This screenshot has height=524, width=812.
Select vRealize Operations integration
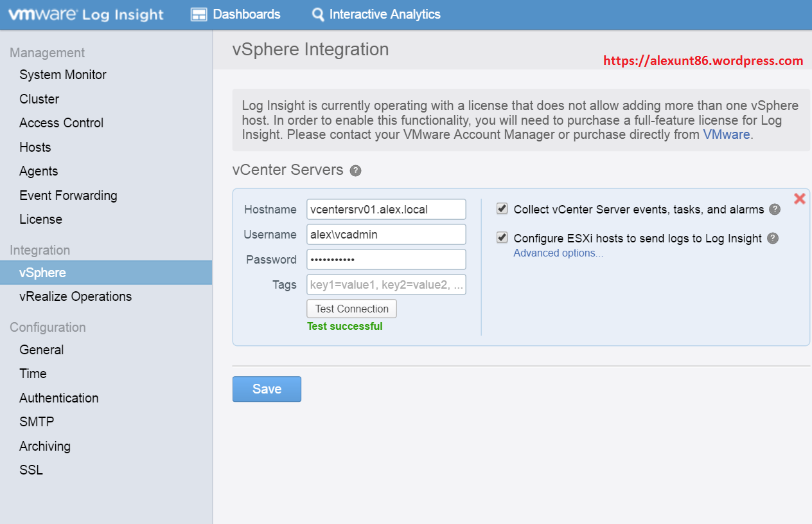[x=75, y=296]
